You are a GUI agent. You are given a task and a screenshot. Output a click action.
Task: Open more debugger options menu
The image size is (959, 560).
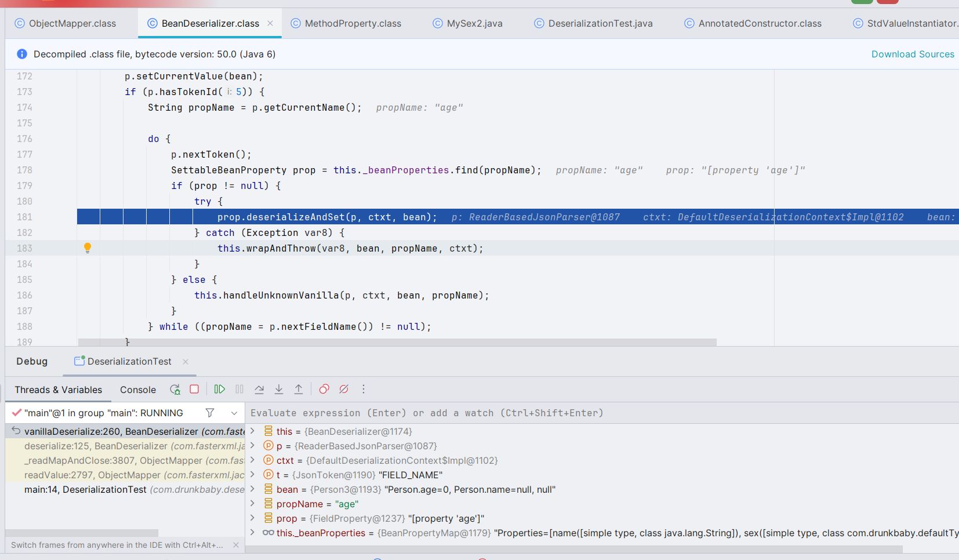[x=364, y=390]
